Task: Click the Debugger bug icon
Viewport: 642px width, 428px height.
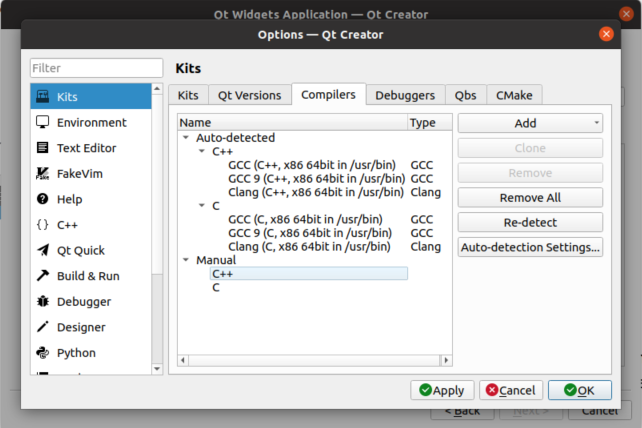Action: coord(43,301)
